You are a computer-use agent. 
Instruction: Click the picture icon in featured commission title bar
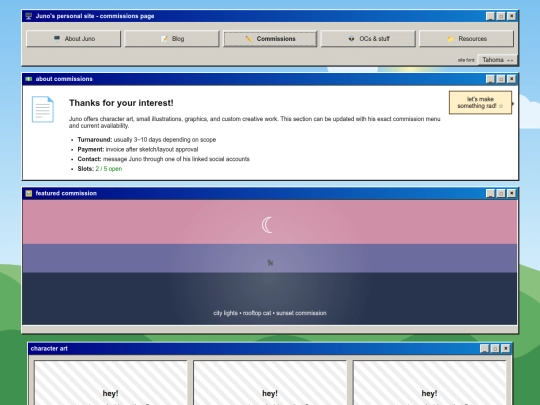[x=29, y=194]
